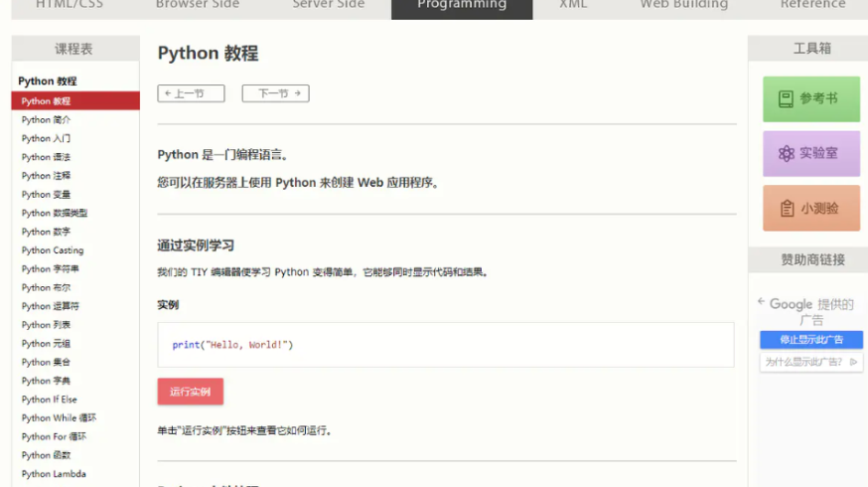Screen dimensions: 868x487
Task: Open Python 集合 in sidebar
Action: point(46,363)
